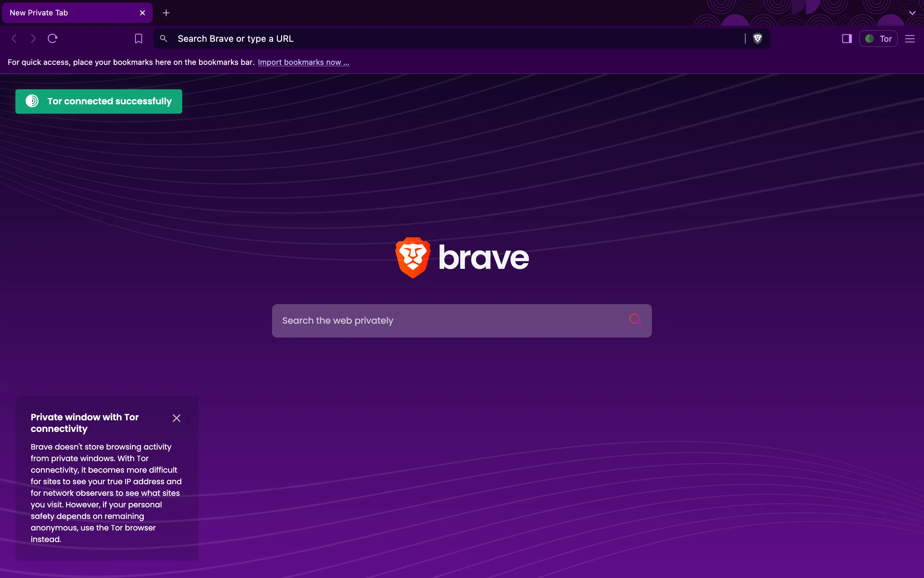Screen dimensions: 924x578
Task: Click the Brave lion logo
Action: 413,257
